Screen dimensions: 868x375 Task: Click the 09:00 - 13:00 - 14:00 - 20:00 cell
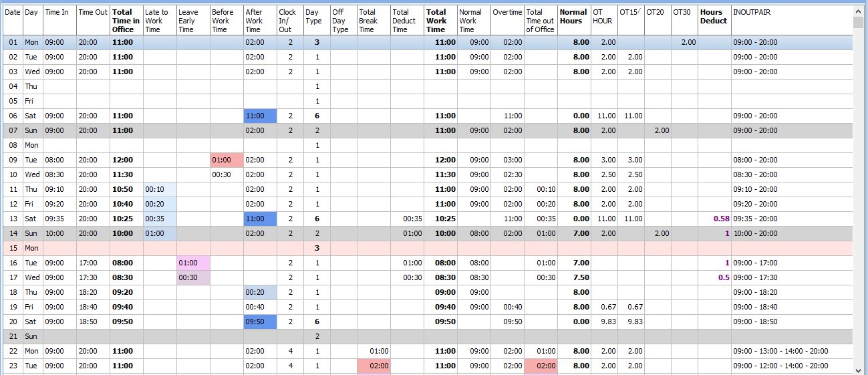coord(780,351)
